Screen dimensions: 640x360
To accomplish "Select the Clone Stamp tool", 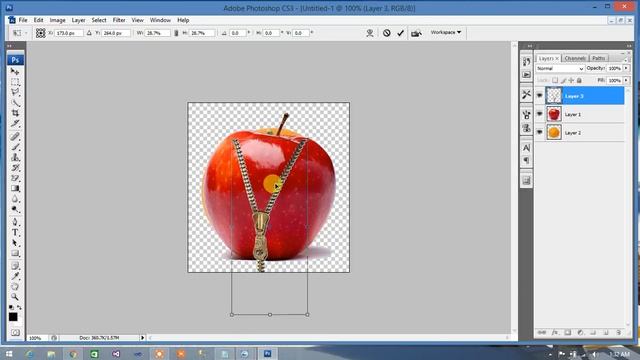I will point(15,157).
